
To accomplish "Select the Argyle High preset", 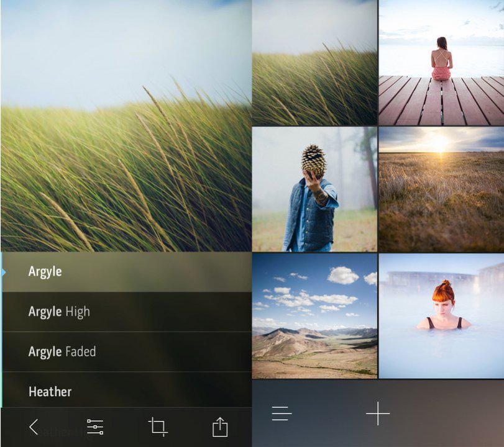I will point(93,312).
